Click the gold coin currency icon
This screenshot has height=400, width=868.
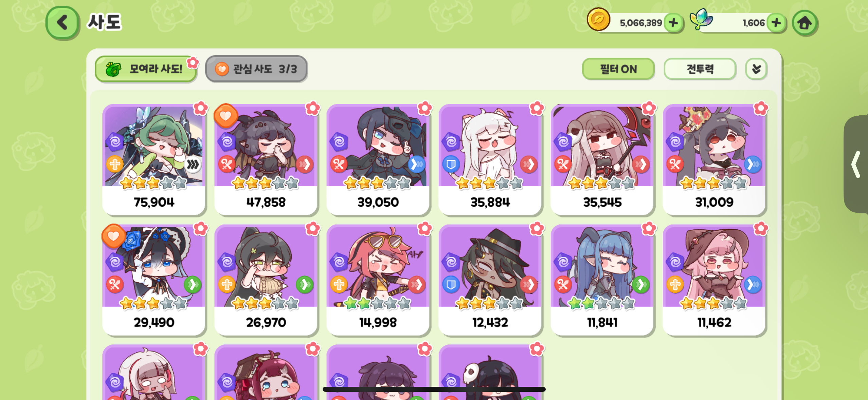tap(598, 19)
